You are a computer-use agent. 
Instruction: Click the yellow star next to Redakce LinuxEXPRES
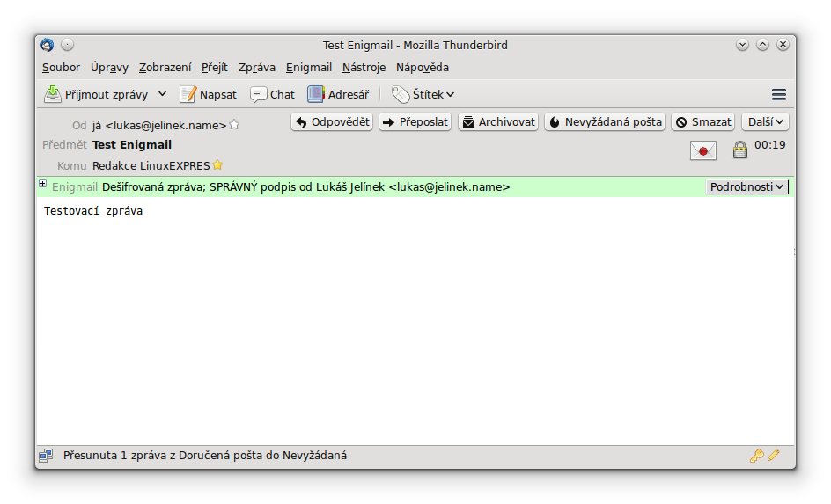point(217,165)
